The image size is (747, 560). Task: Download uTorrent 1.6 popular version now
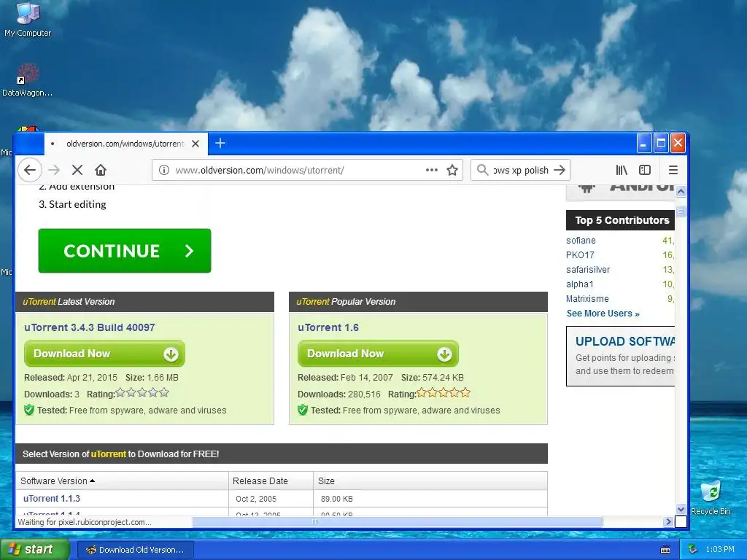378,354
